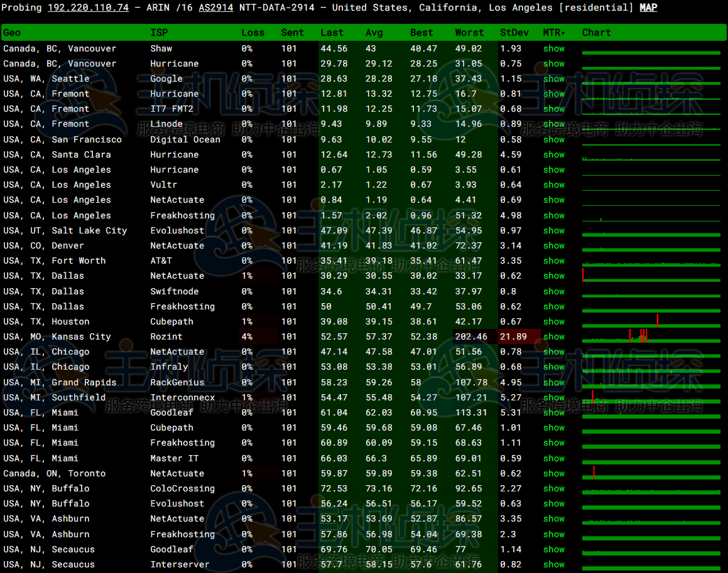Show MTR for Dallas Freakhosting row
728x573 pixels.
pyautogui.click(x=554, y=306)
